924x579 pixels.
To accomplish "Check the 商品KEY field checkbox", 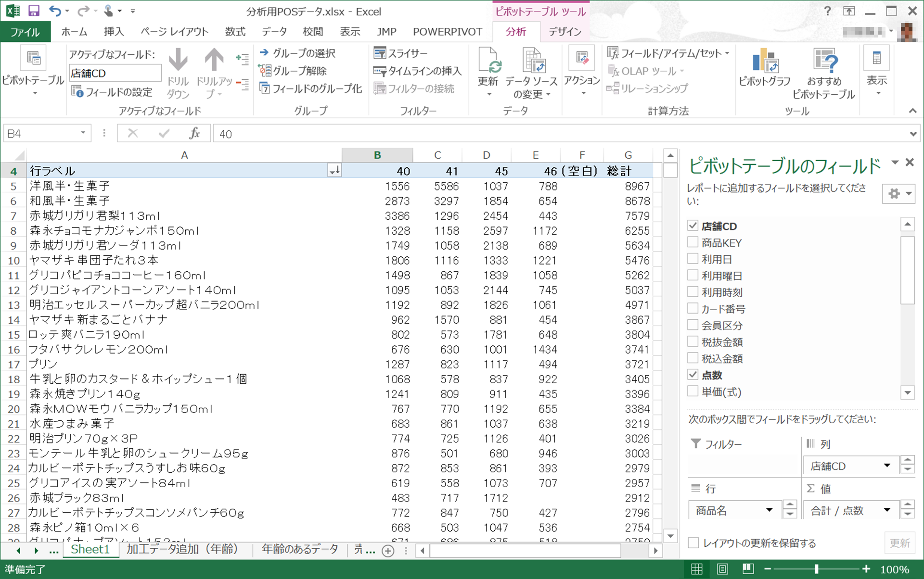I will [693, 242].
